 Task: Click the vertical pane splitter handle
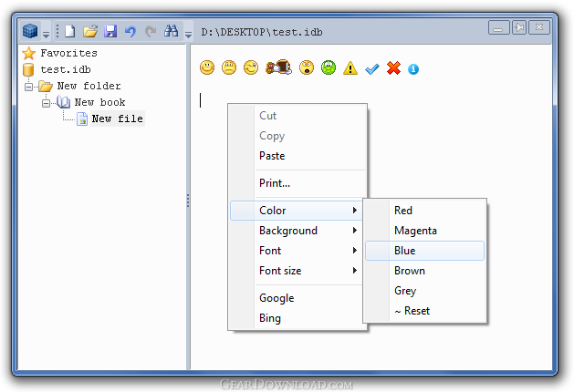188,201
